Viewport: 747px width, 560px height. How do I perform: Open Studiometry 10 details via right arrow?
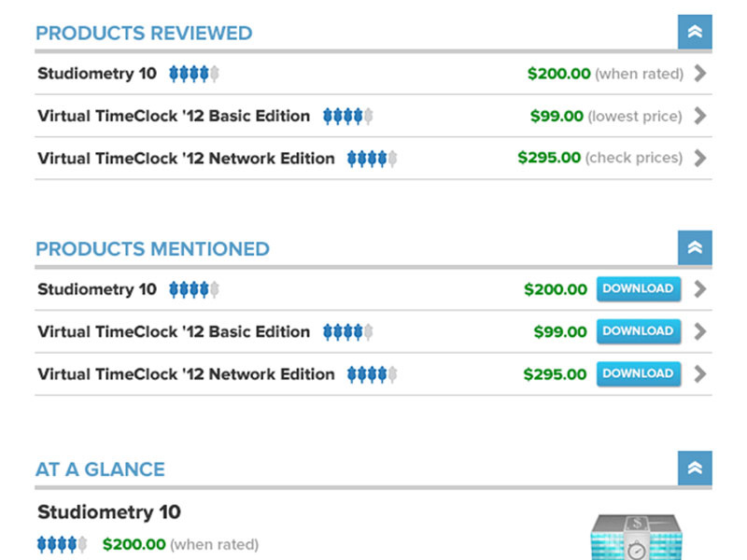click(700, 73)
